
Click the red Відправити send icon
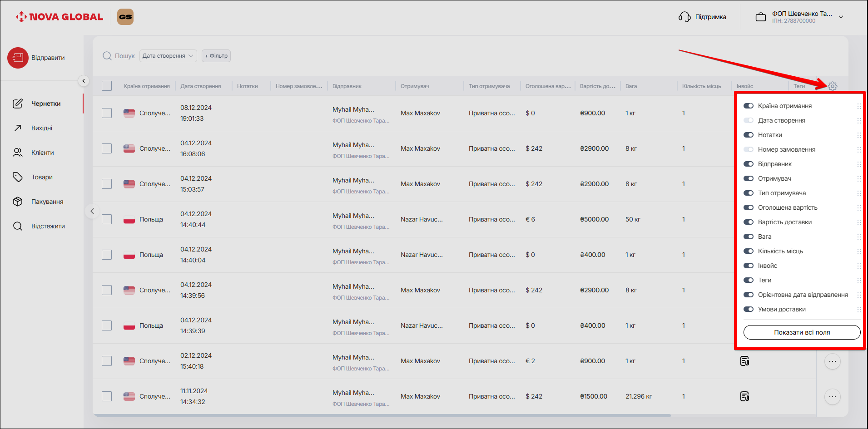tap(18, 58)
